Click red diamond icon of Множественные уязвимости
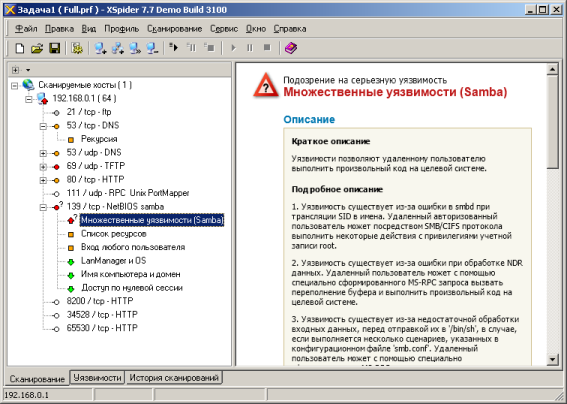The width and height of the screenshot is (567, 404). click(71, 220)
